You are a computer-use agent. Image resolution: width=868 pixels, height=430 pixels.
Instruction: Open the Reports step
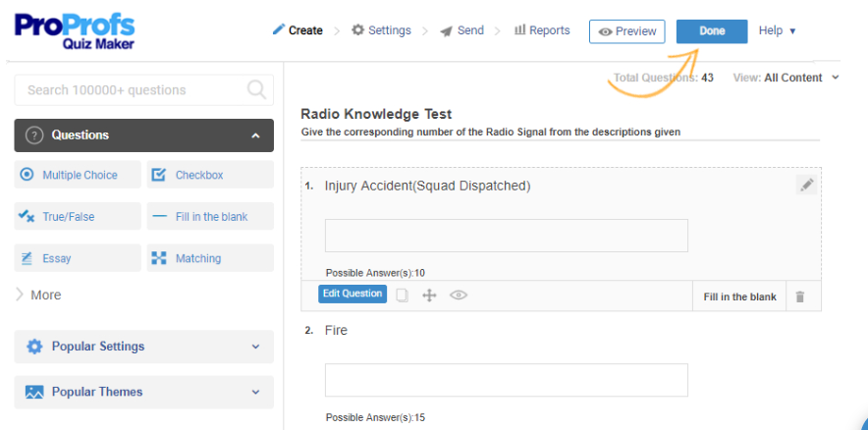click(x=541, y=30)
